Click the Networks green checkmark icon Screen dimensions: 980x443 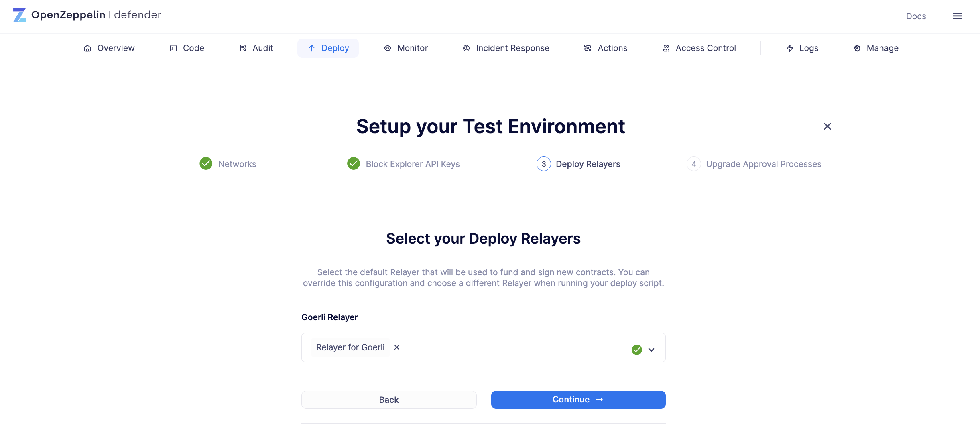coord(206,163)
